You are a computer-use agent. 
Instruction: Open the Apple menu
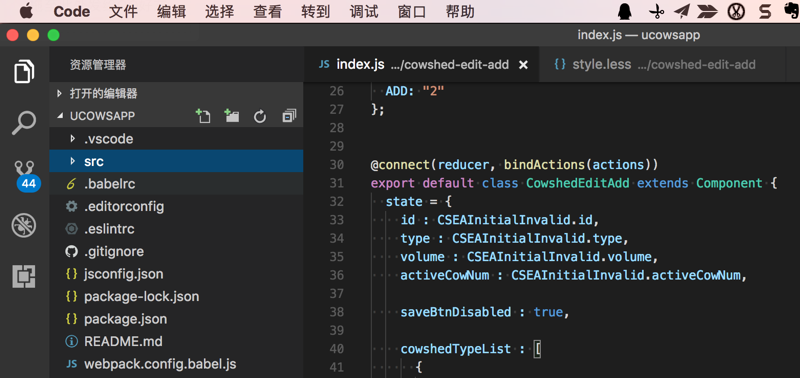point(26,11)
